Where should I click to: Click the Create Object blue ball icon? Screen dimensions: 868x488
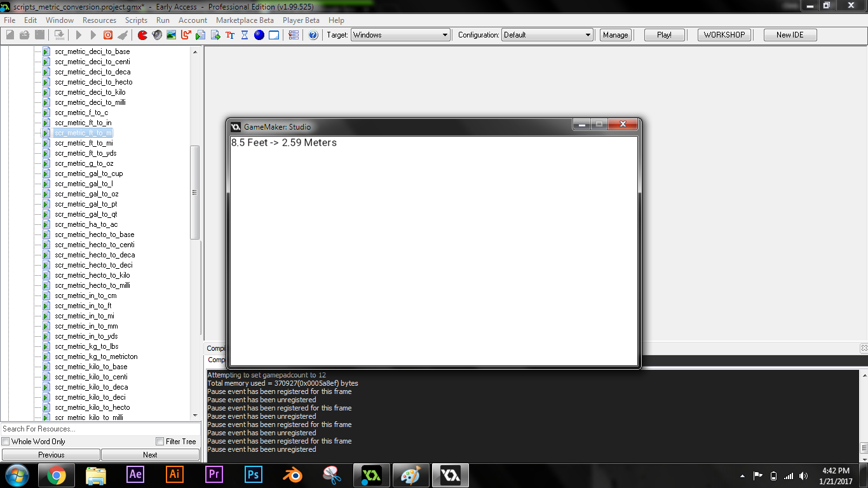point(259,35)
